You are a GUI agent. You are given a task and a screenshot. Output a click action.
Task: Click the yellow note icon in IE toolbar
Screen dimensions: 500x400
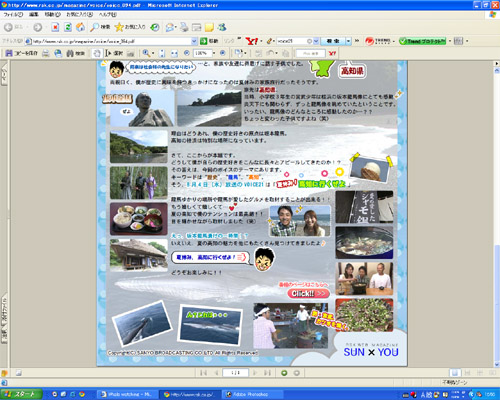click(209, 27)
